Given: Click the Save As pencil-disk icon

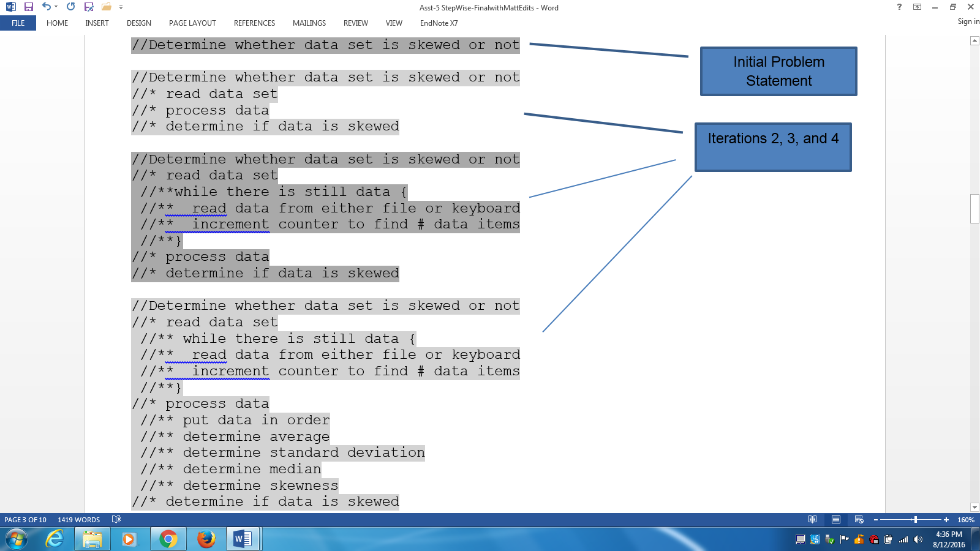Looking at the screenshot, I should point(89,7).
